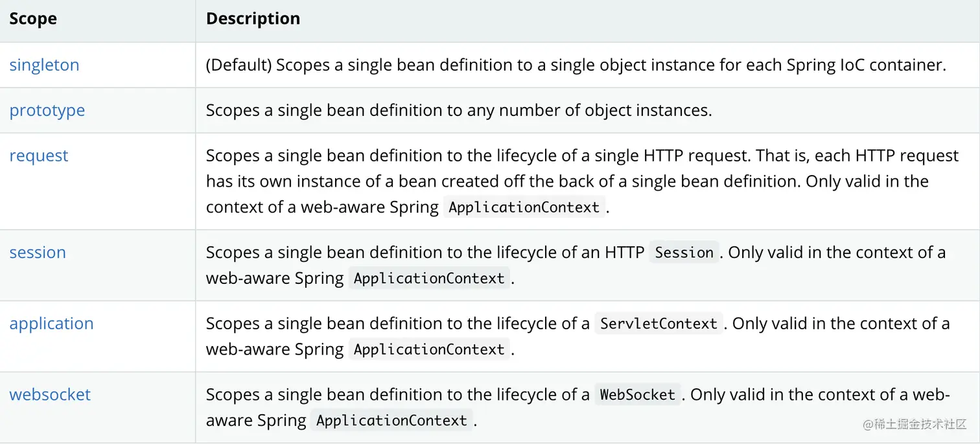The height and width of the screenshot is (444, 980).
Task: Click the Scope column header
Action: click(x=33, y=19)
